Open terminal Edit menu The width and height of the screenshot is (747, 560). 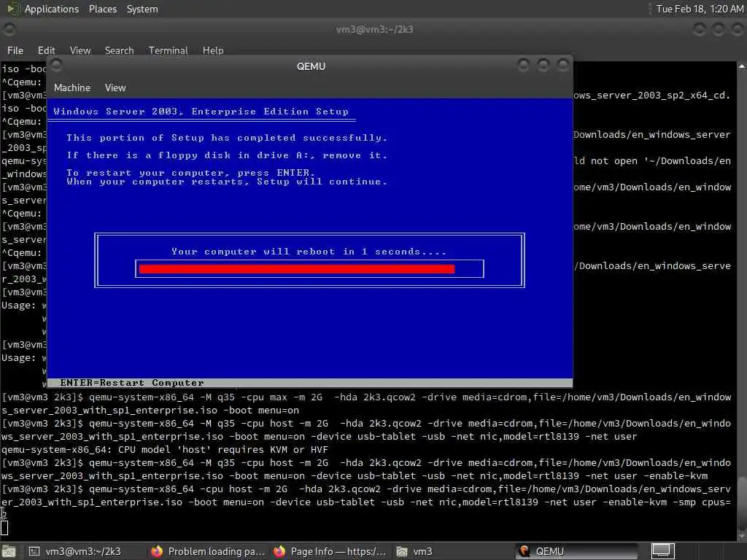point(46,50)
